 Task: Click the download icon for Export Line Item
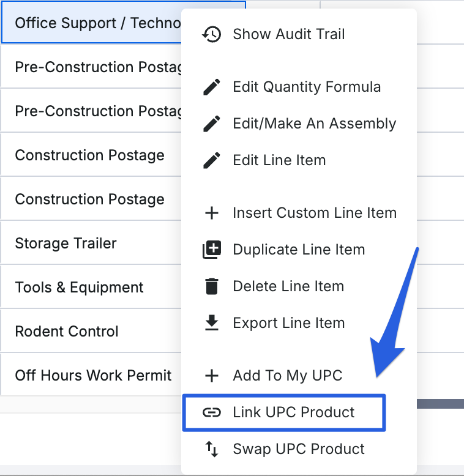click(211, 323)
